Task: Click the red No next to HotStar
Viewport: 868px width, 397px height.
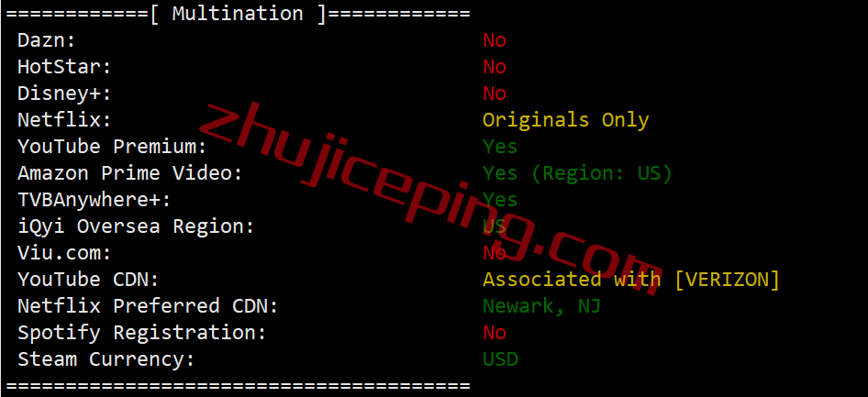Action: click(495, 67)
